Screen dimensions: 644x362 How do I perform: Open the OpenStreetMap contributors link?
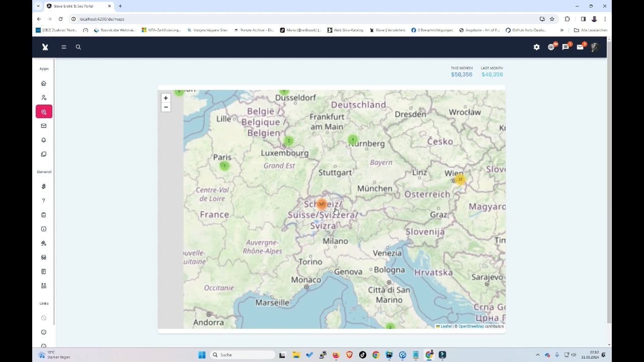click(x=471, y=326)
